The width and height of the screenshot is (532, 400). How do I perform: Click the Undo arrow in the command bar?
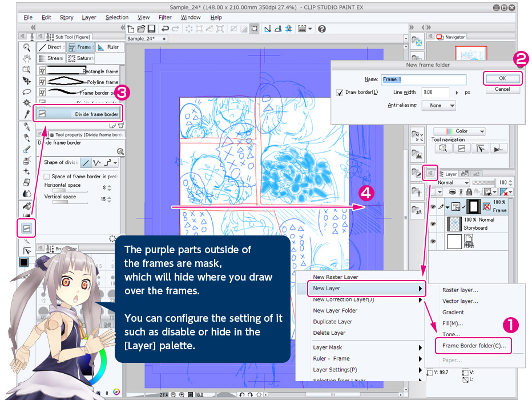165,29
